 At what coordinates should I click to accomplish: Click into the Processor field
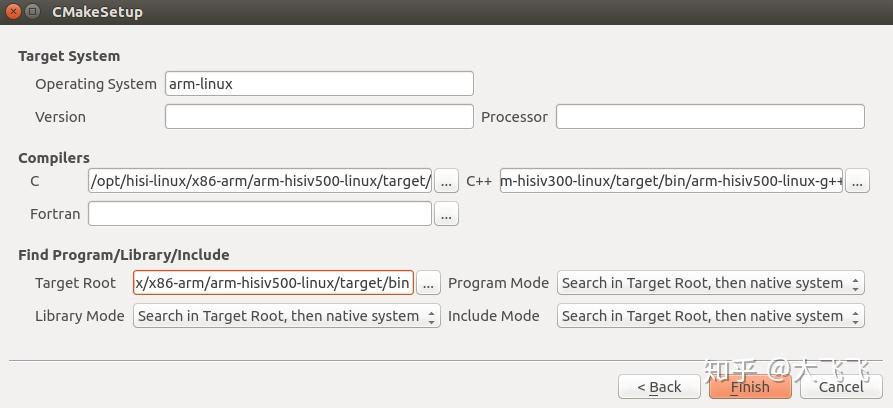click(x=710, y=117)
